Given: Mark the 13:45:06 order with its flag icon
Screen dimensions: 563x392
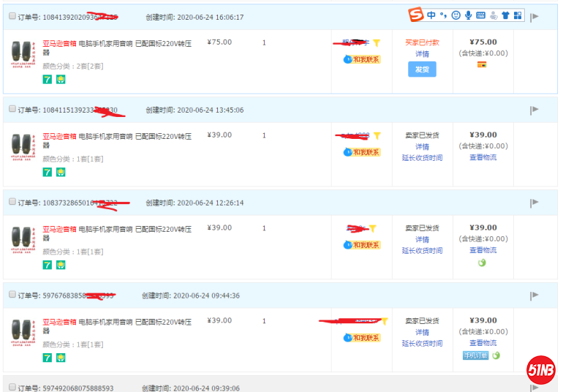Looking at the screenshot, I should 534,110.
